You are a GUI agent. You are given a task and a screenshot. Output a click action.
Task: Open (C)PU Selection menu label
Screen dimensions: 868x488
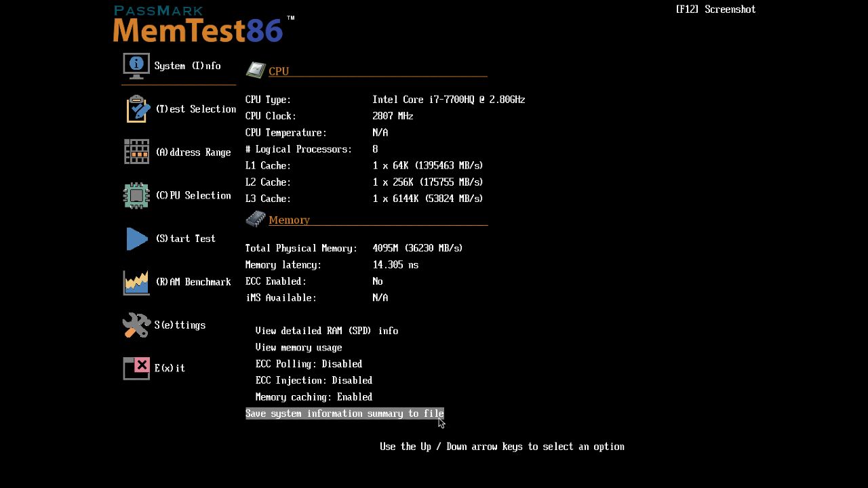tap(193, 195)
